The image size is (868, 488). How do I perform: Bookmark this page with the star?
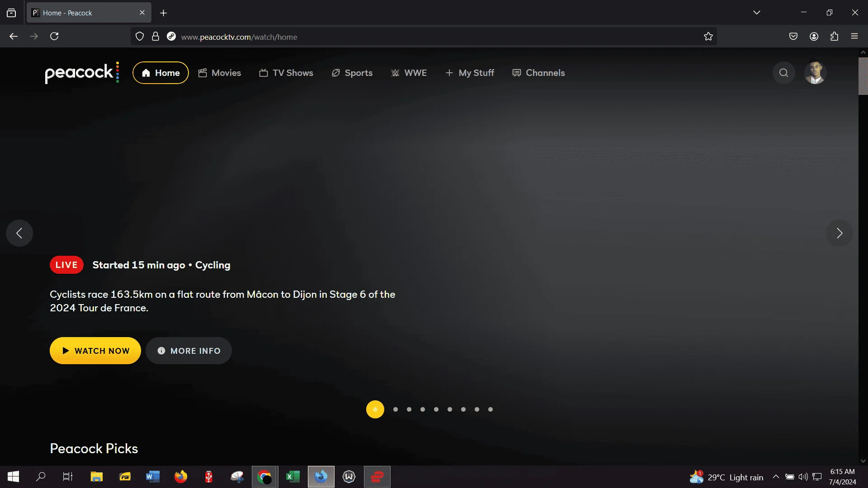point(708,37)
